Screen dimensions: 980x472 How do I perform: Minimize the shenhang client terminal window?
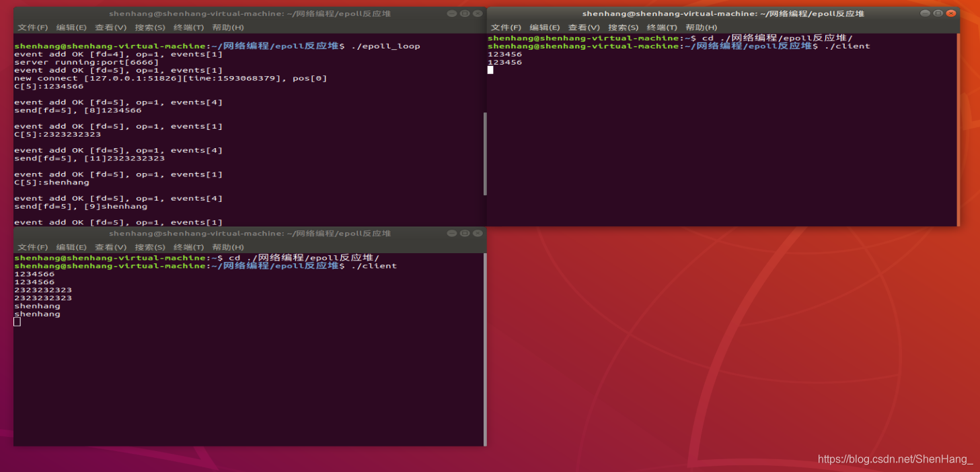[452, 233]
